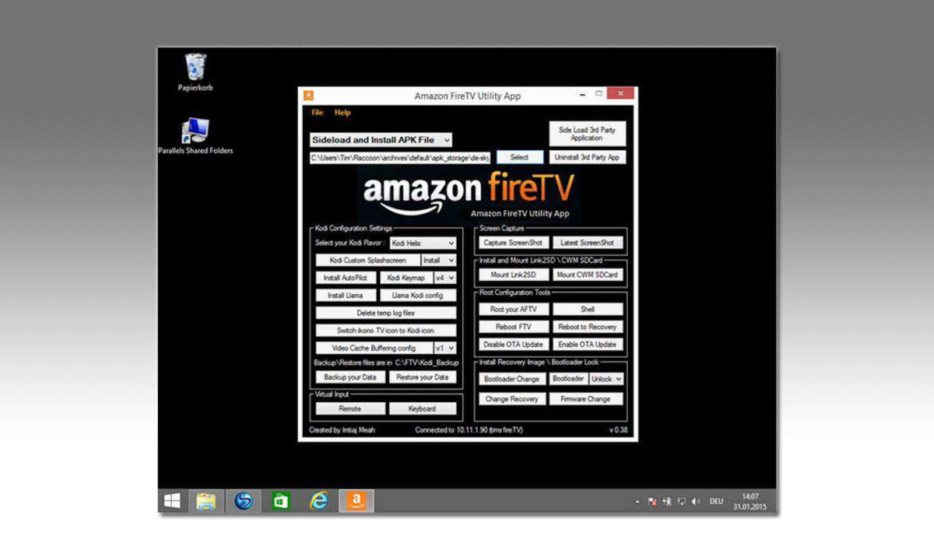Click the 'Created by Imtiaj Meah' text
The width and height of the screenshot is (934, 560).
pos(342,430)
